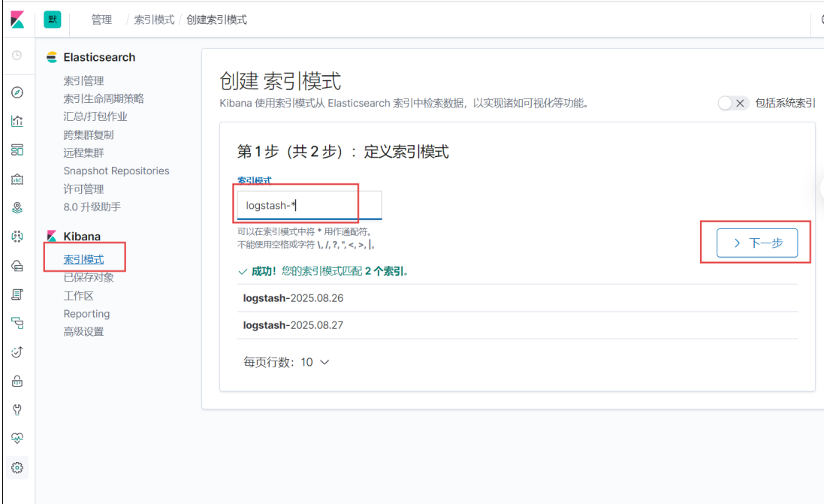The width and height of the screenshot is (824, 504).
Task: Open Discover compass icon in sidebar
Action: (17, 92)
